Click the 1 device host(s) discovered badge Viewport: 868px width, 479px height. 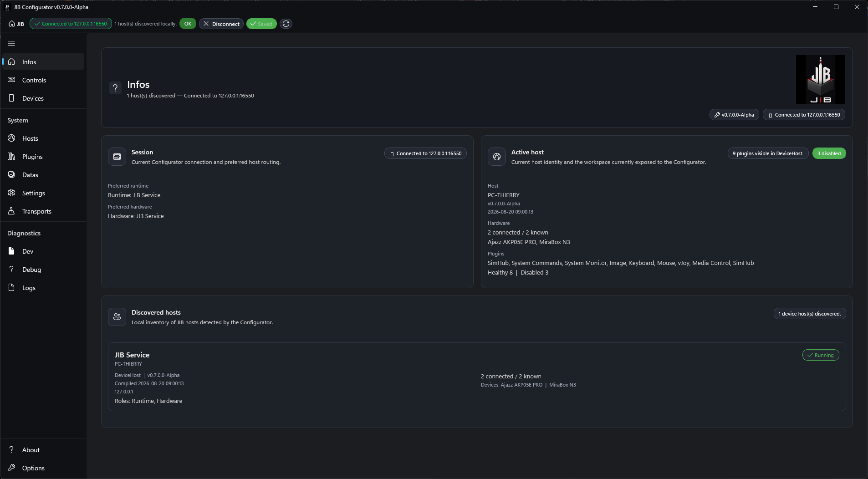[x=809, y=314]
